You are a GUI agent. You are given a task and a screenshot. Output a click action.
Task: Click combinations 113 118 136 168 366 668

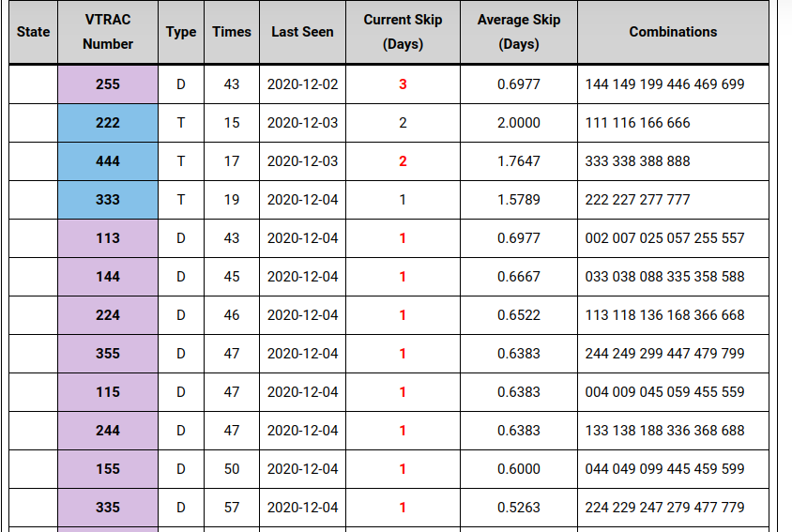[x=664, y=314]
